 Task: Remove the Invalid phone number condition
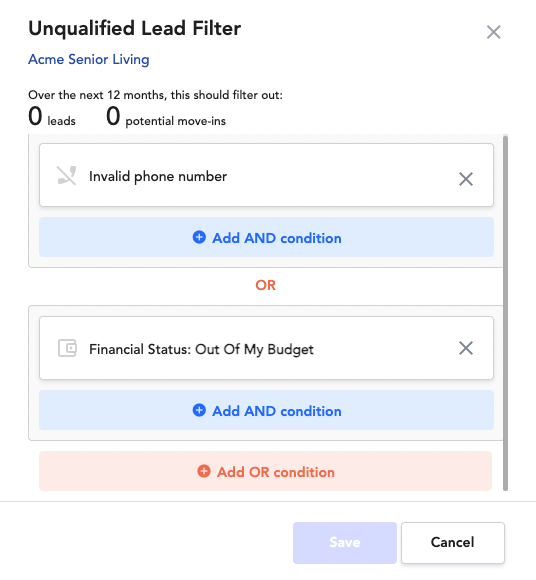click(x=466, y=179)
